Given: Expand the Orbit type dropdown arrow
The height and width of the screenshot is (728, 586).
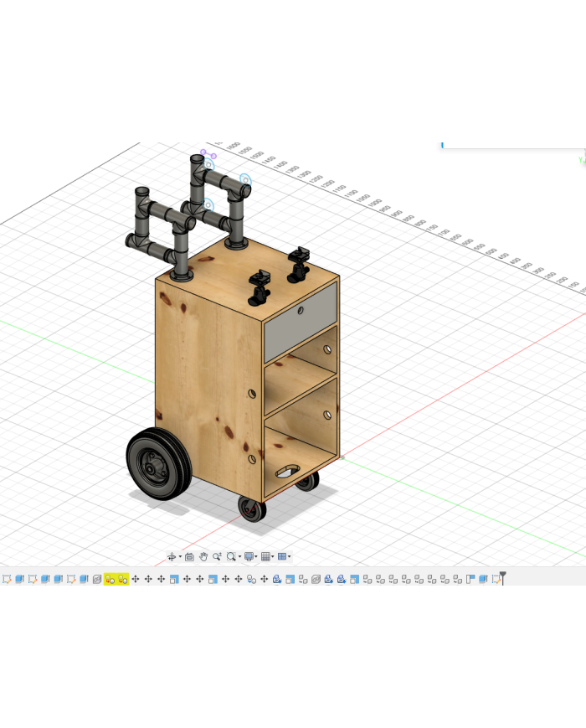Looking at the screenshot, I should 180,557.
